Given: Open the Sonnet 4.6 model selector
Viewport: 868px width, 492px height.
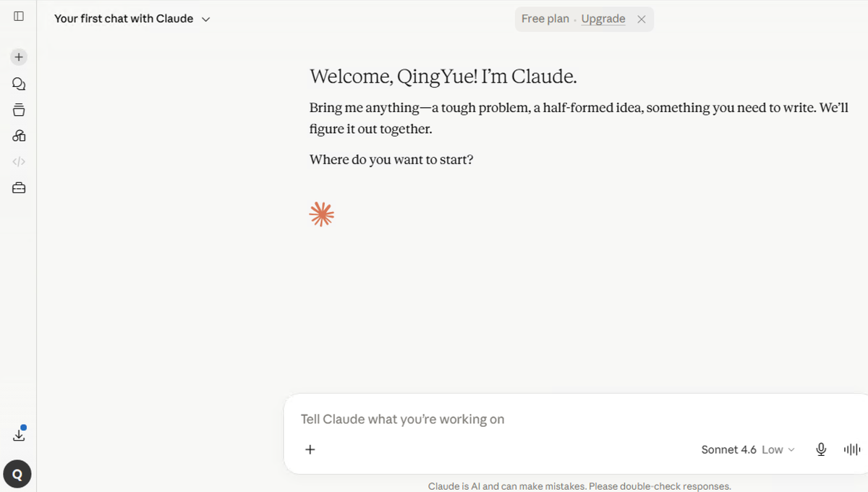Looking at the screenshot, I should 748,449.
